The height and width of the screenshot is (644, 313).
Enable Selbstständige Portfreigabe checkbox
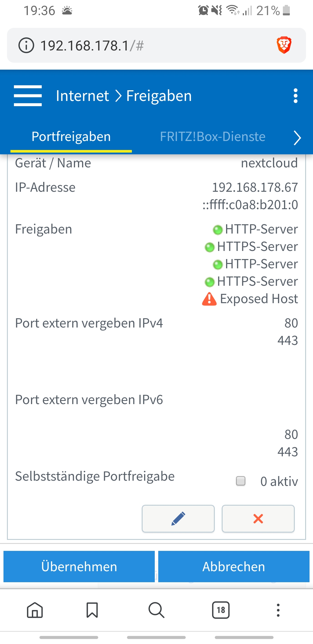(x=241, y=481)
